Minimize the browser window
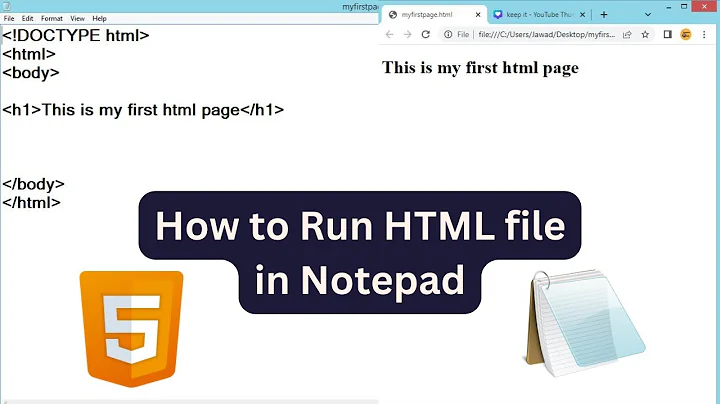720x404 pixels. tap(669, 7)
